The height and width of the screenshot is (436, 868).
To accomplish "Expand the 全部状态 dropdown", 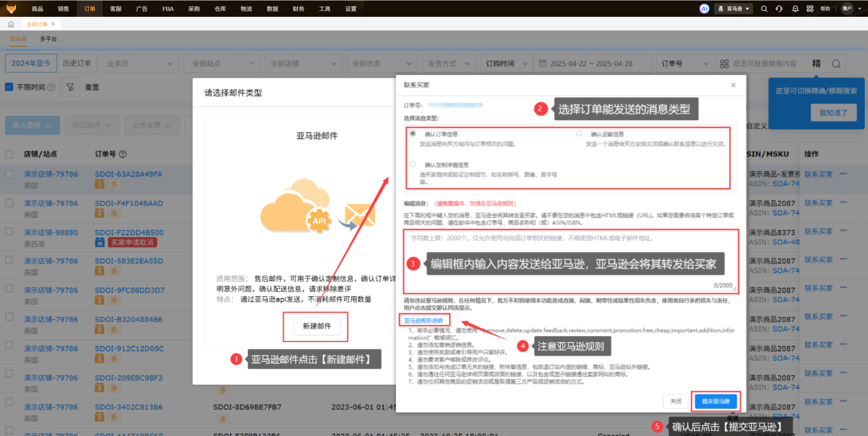I will click(382, 64).
